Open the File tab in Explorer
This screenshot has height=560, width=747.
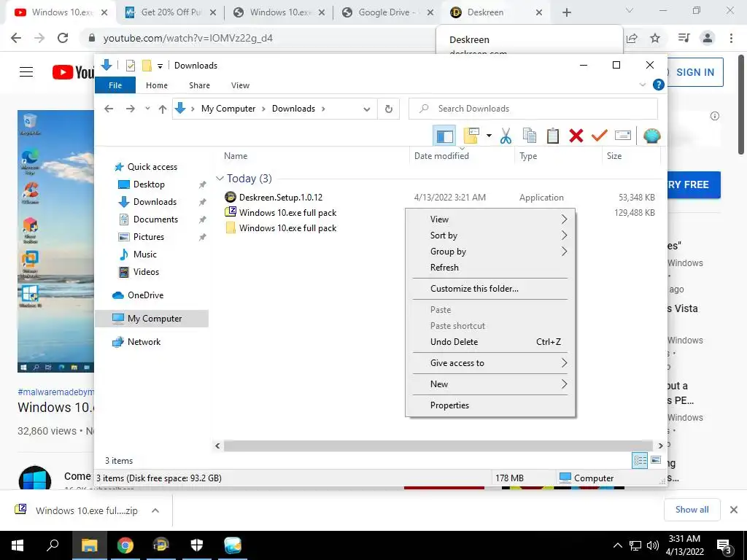click(115, 85)
